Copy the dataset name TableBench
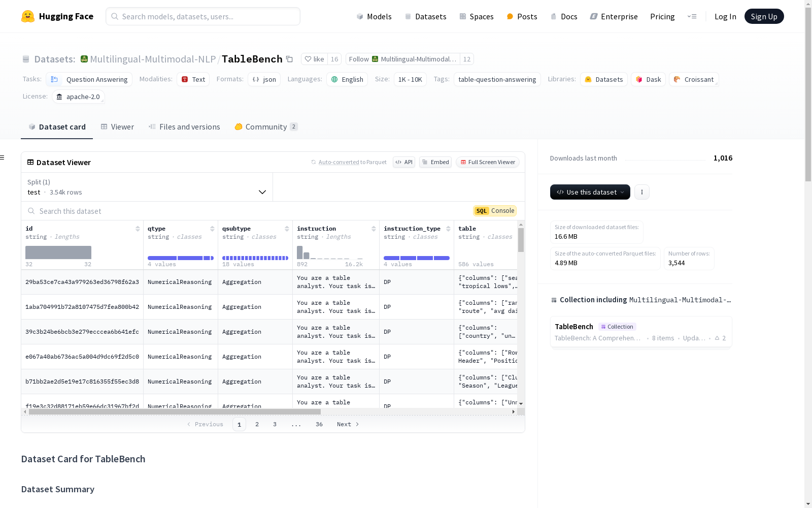812x508 pixels. [289, 59]
